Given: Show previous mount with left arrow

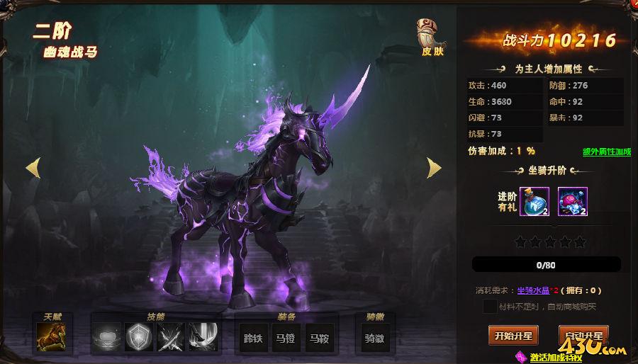Looking at the screenshot, I should (33, 168).
